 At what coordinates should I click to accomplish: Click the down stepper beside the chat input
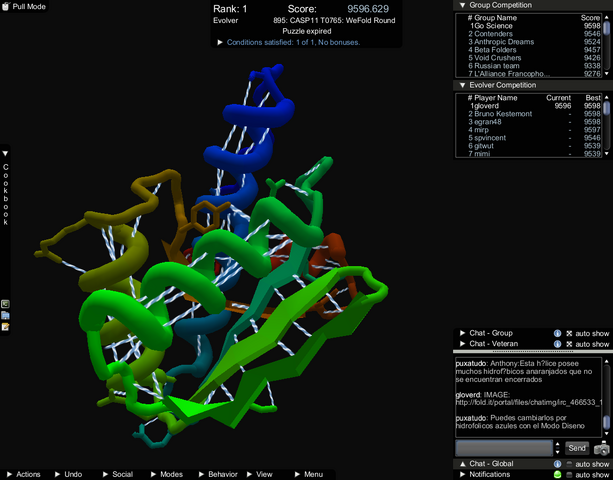pyautogui.click(x=557, y=452)
